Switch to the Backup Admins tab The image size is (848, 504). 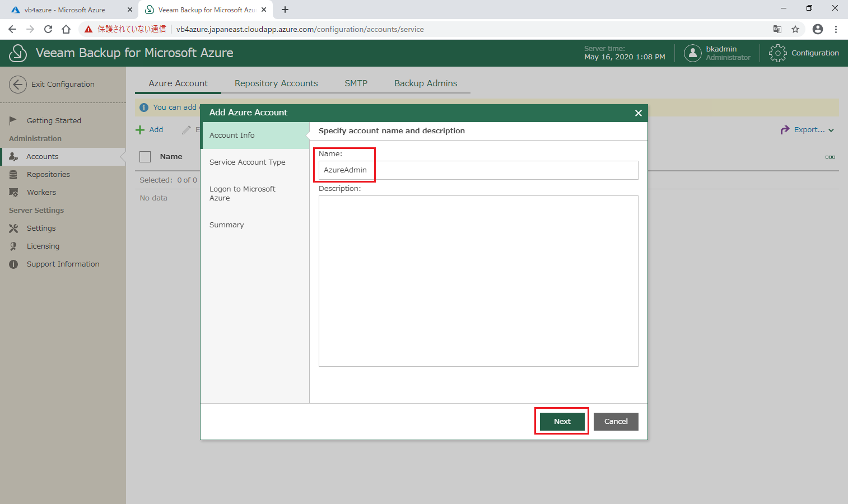click(426, 83)
